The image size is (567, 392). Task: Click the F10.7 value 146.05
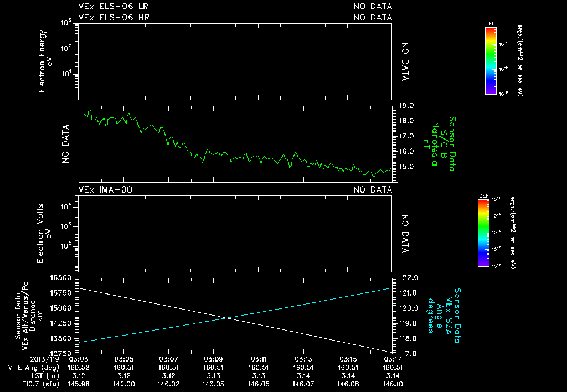pos(258,384)
